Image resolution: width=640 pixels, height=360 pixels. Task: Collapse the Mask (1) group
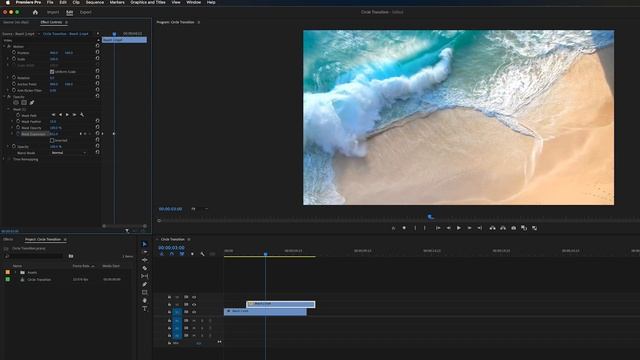(8, 109)
